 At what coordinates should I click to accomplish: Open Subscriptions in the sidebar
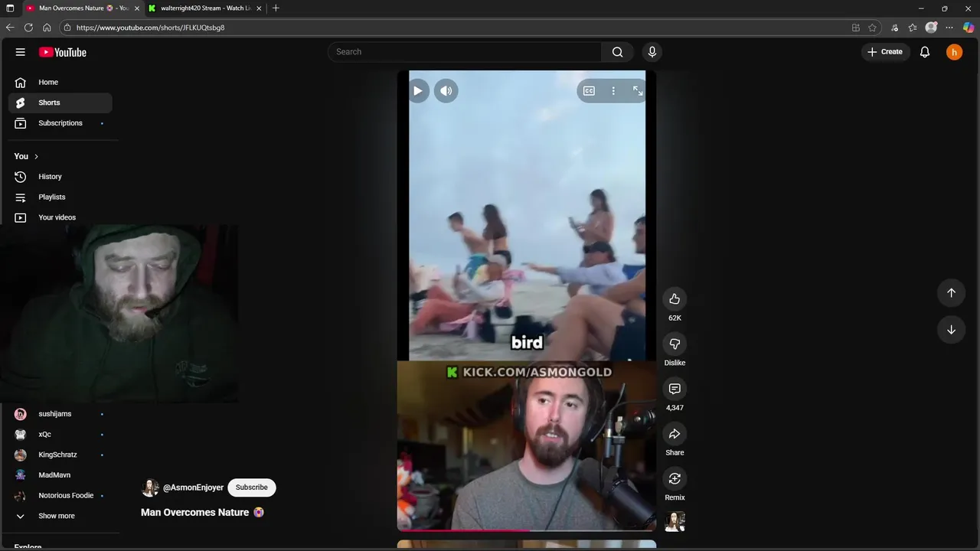[x=60, y=123]
